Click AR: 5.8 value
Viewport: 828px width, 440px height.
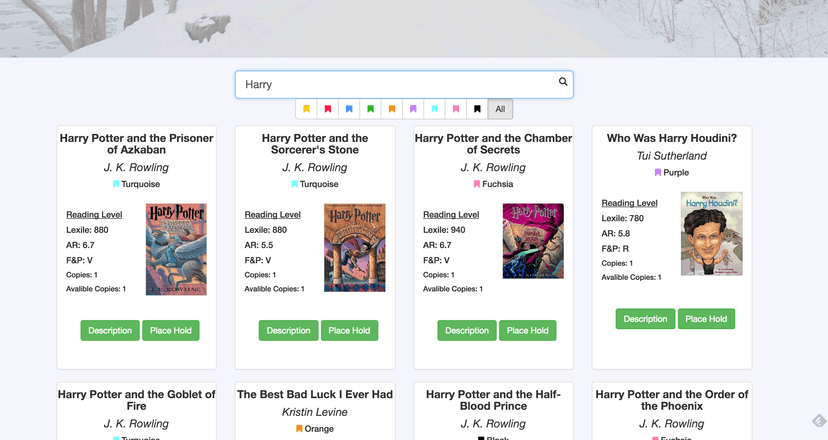point(616,233)
